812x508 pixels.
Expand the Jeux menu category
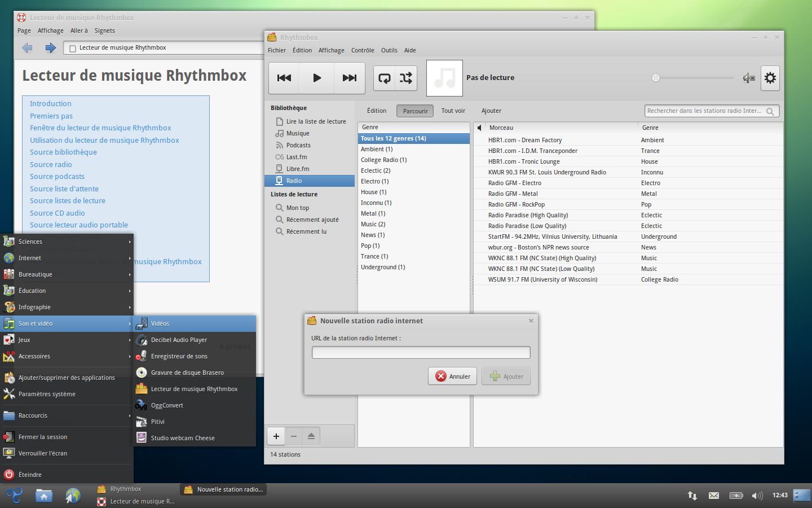tap(67, 340)
